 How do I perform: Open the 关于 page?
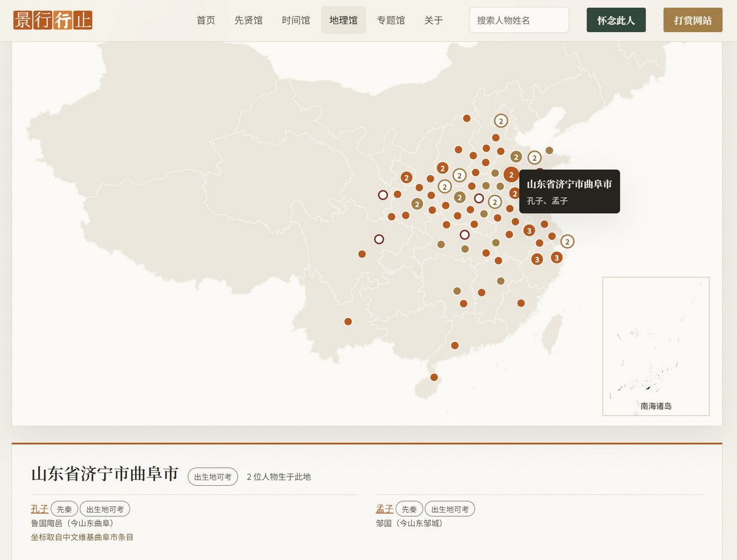[434, 20]
